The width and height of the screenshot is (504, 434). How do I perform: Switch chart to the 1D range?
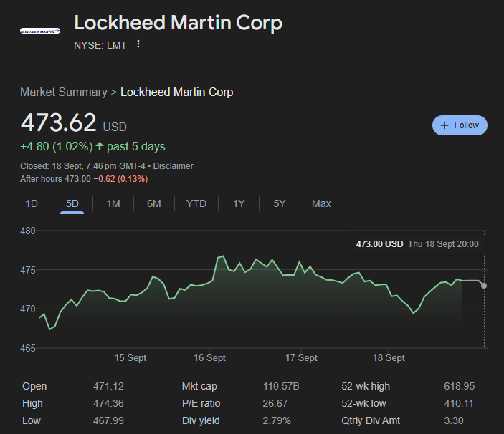(x=32, y=203)
